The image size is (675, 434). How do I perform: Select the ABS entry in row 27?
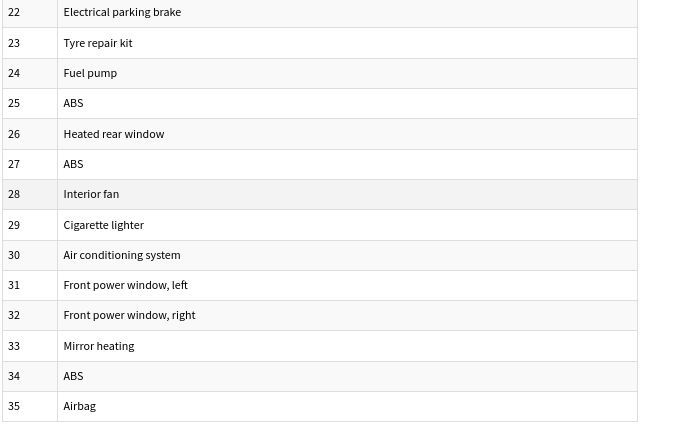click(73, 164)
